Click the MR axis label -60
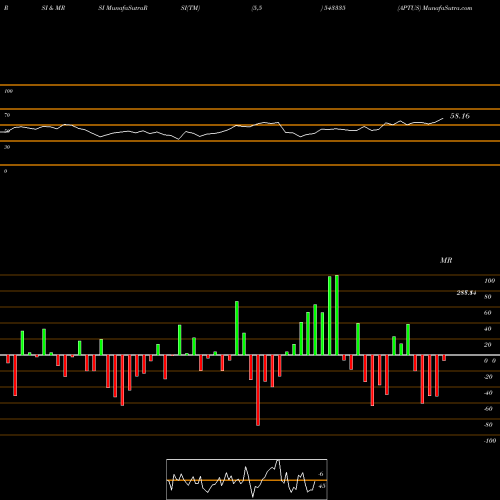The height and width of the screenshot is (500, 500). tap(488, 409)
